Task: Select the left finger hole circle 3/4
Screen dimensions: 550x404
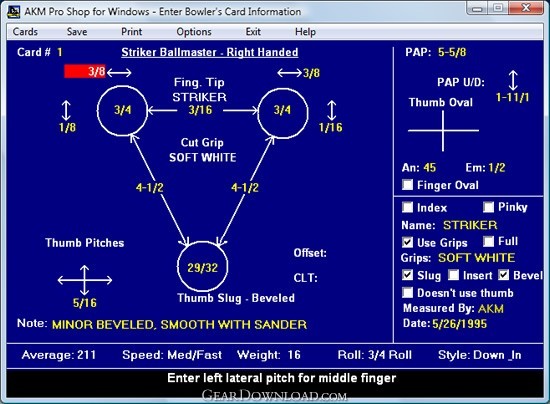Action: click(122, 110)
